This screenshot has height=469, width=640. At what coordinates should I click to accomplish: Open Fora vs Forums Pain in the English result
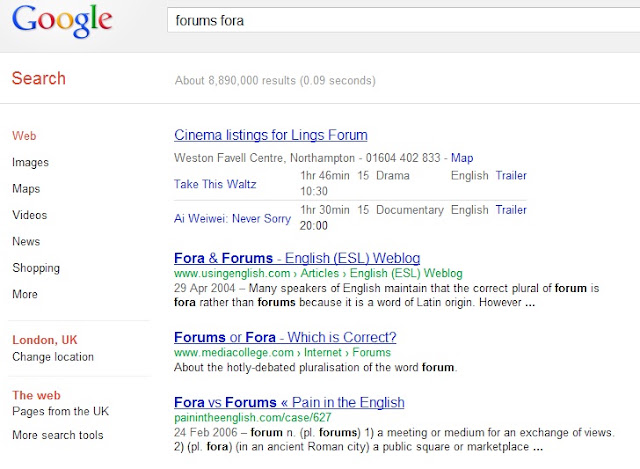[289, 402]
